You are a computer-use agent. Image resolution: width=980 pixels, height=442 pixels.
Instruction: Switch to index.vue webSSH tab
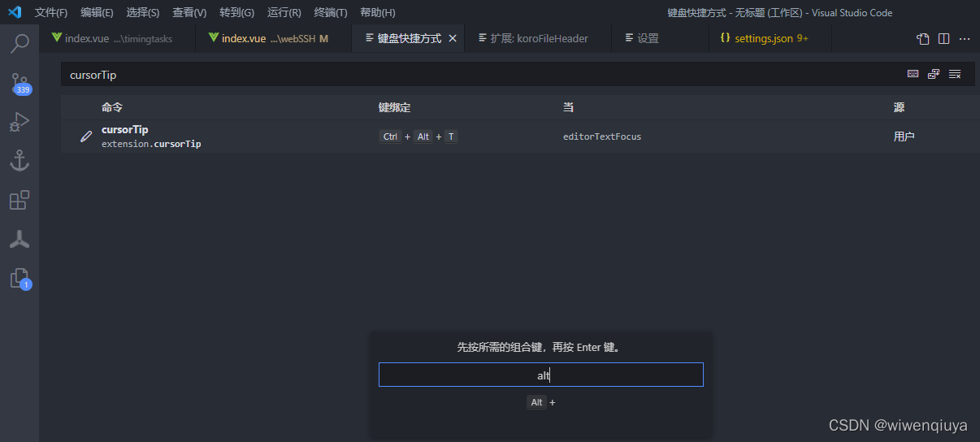[x=274, y=38]
